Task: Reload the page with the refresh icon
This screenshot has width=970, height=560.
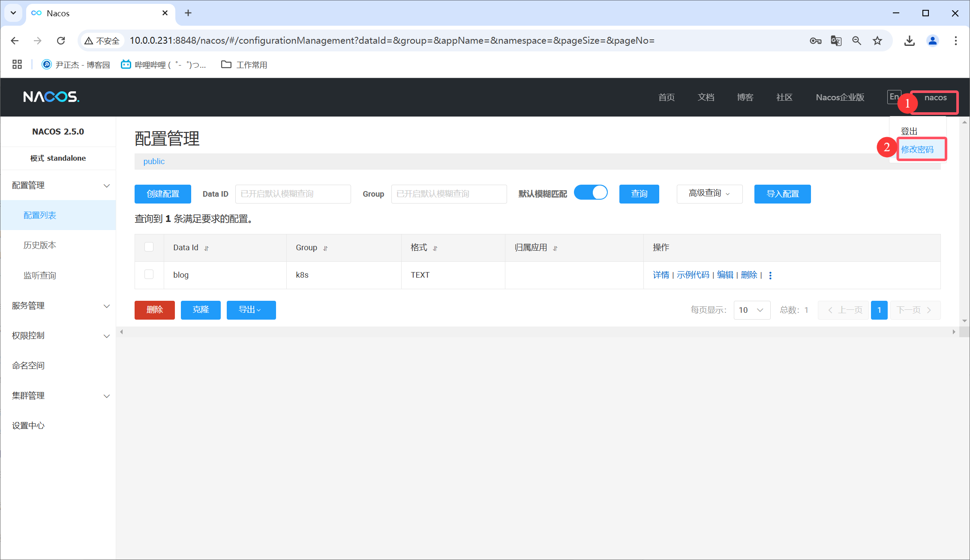Action: pyautogui.click(x=61, y=41)
